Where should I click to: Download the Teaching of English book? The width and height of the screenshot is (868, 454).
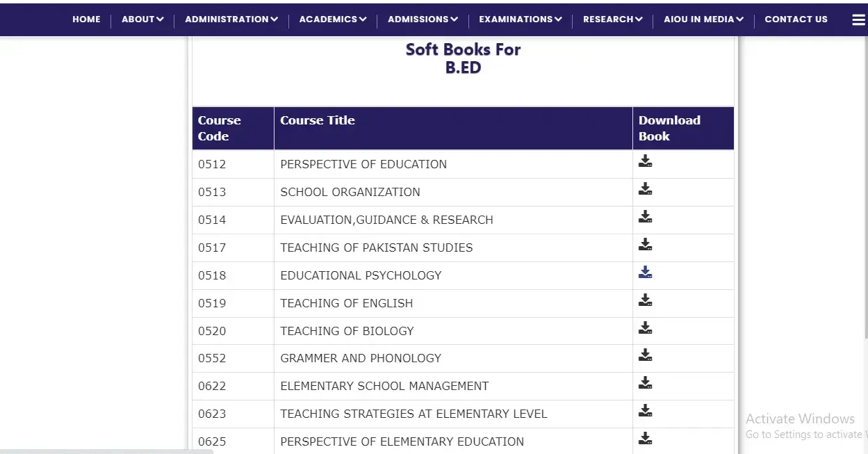coord(646,300)
